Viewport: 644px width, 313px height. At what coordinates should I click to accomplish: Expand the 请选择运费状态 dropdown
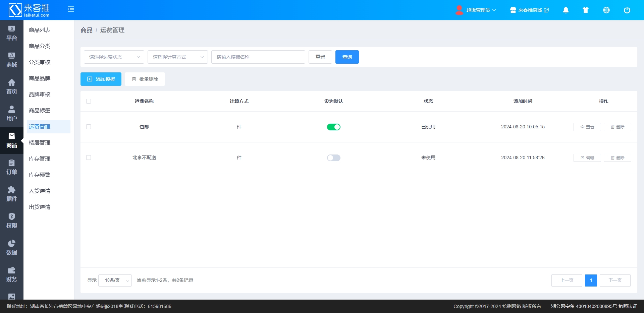point(114,57)
